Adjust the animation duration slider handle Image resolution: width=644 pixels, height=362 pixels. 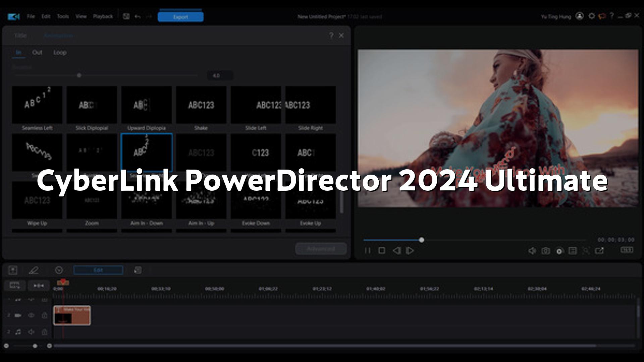click(x=79, y=75)
